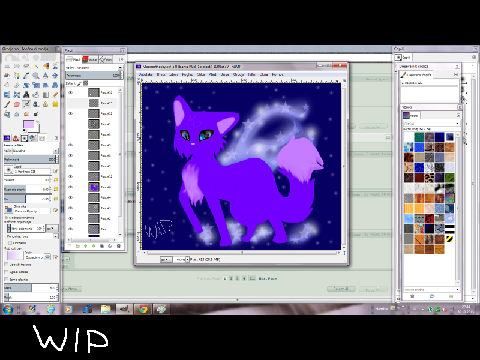Select the Free Select lasso tool
Screen dimensions: 480x360
(26, 66)
